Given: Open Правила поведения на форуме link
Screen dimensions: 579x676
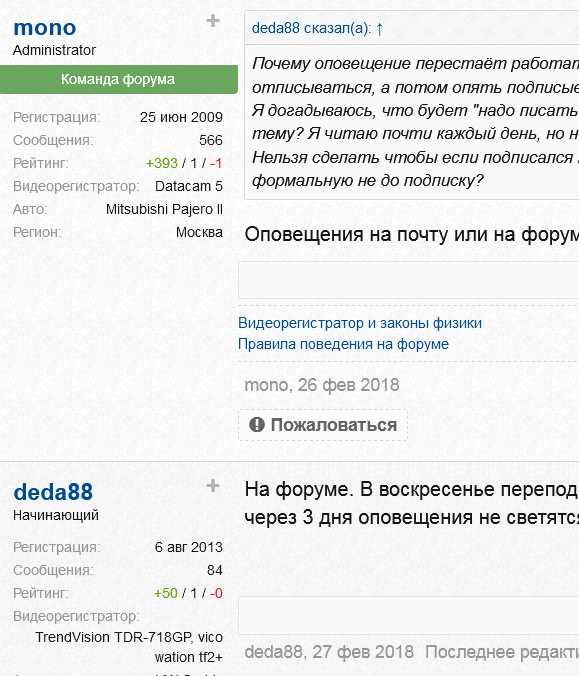Looking at the screenshot, I should click(x=343, y=344).
